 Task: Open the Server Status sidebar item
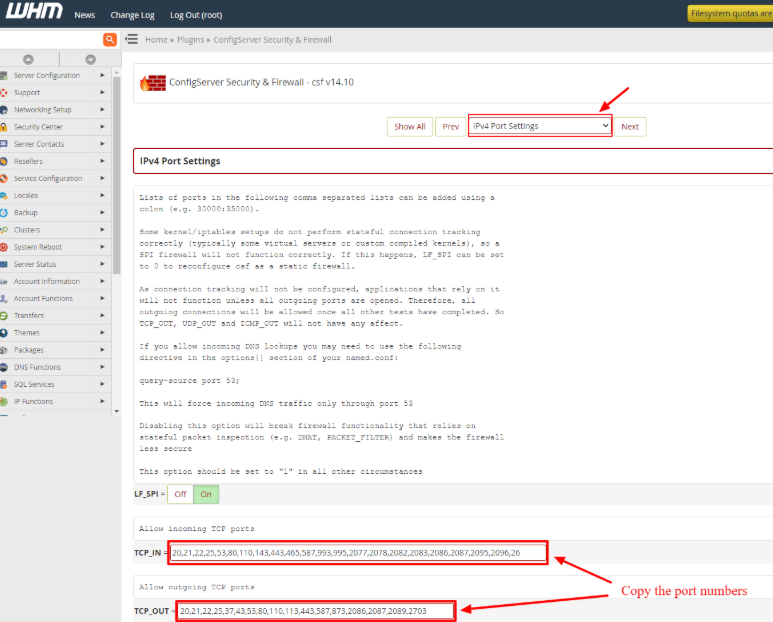[x=35, y=264]
